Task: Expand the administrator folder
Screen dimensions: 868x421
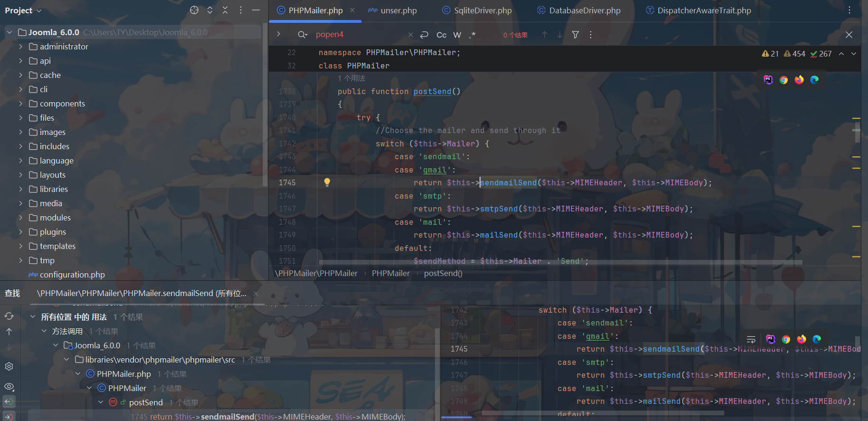Action: click(x=21, y=47)
